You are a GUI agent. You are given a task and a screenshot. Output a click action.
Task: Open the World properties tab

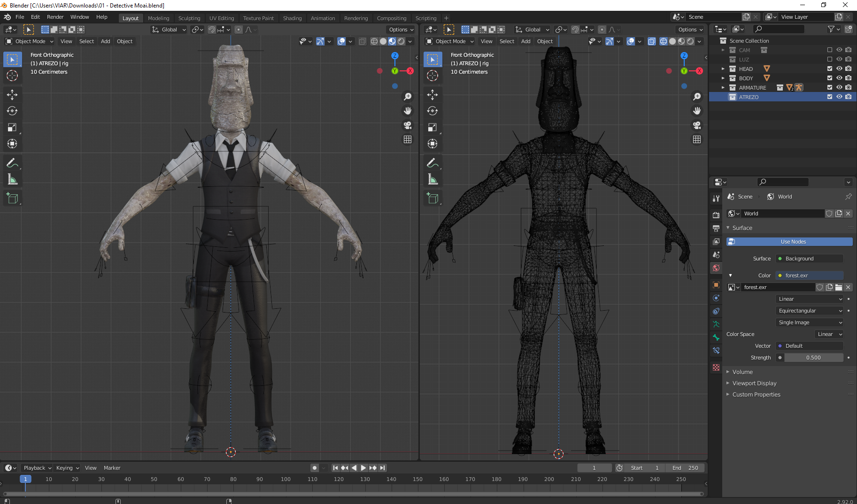tap(716, 267)
